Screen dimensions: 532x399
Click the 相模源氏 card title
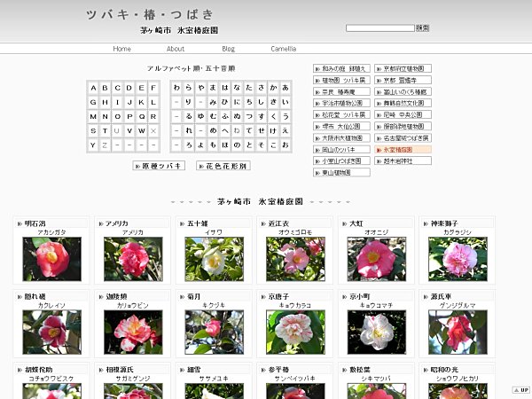pos(120,370)
